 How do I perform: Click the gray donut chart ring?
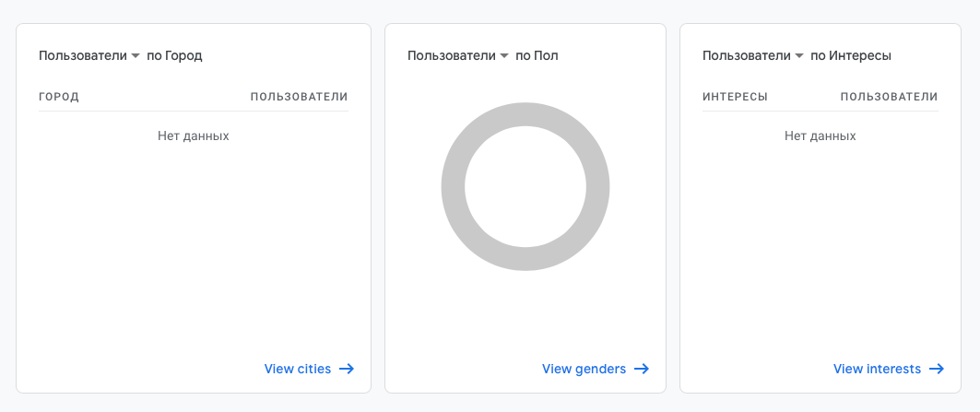coord(453,187)
